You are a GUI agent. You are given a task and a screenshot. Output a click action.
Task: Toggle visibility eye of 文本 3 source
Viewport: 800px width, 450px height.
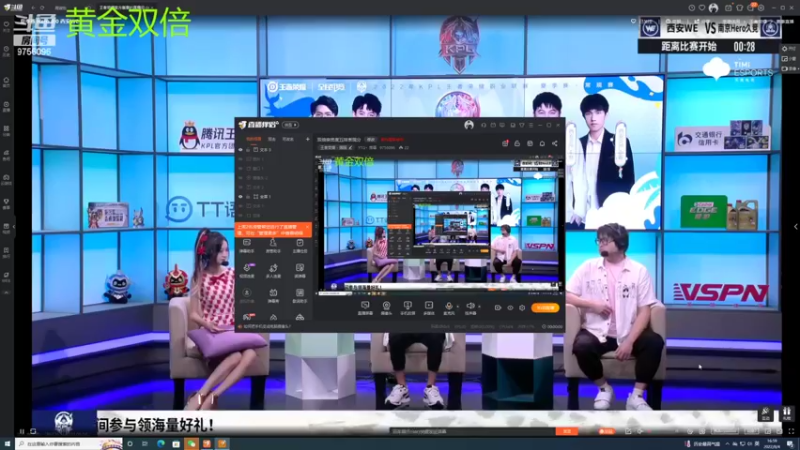[241, 150]
